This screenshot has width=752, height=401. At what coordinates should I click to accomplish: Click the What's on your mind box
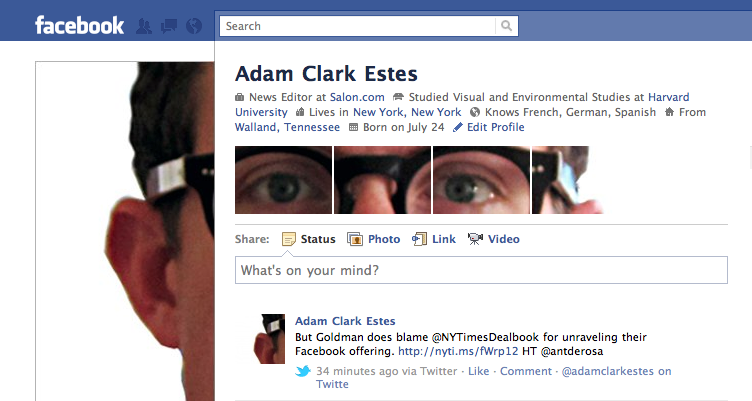point(481,270)
